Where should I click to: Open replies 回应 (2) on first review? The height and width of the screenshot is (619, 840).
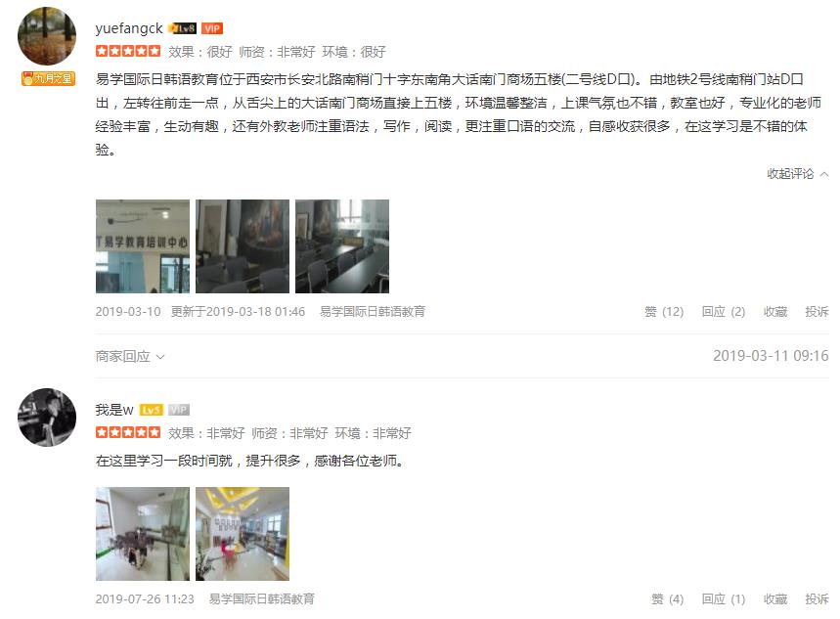pyautogui.click(x=724, y=311)
